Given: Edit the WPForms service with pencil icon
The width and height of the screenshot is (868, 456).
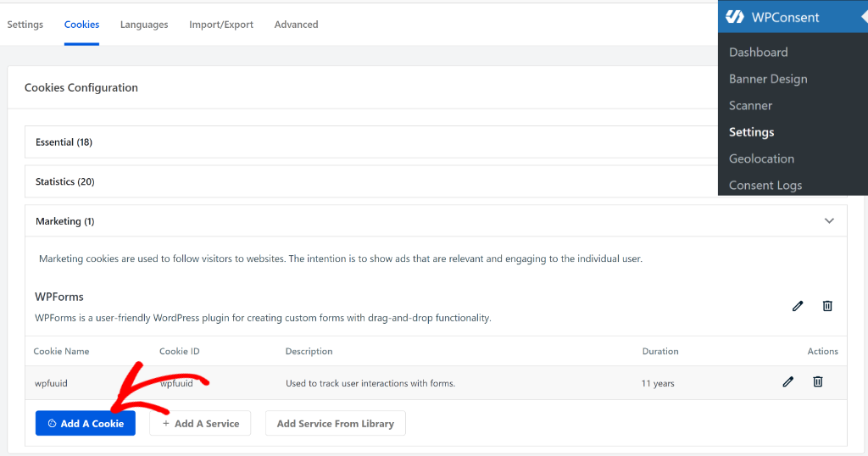Looking at the screenshot, I should [797, 306].
